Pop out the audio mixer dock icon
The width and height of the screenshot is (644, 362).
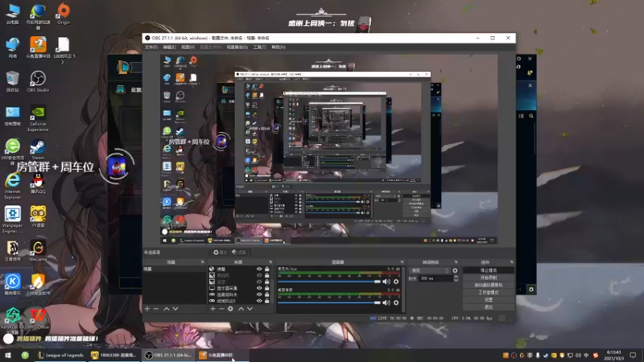[402, 262]
